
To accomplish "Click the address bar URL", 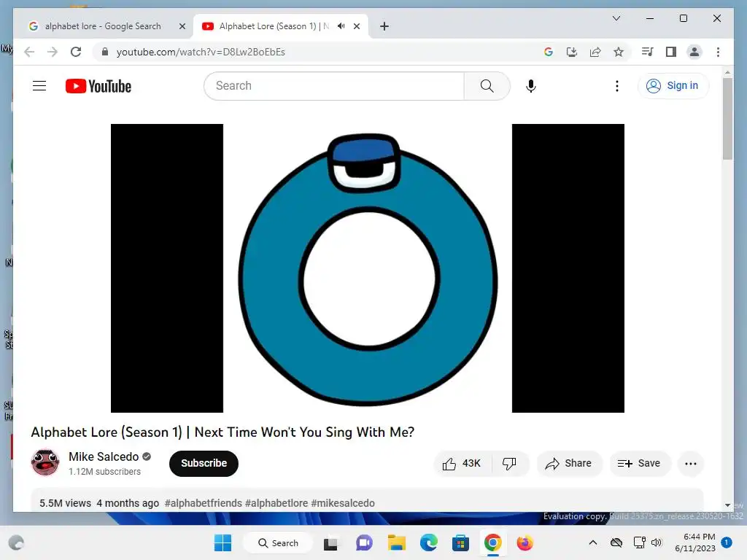I will [x=201, y=52].
